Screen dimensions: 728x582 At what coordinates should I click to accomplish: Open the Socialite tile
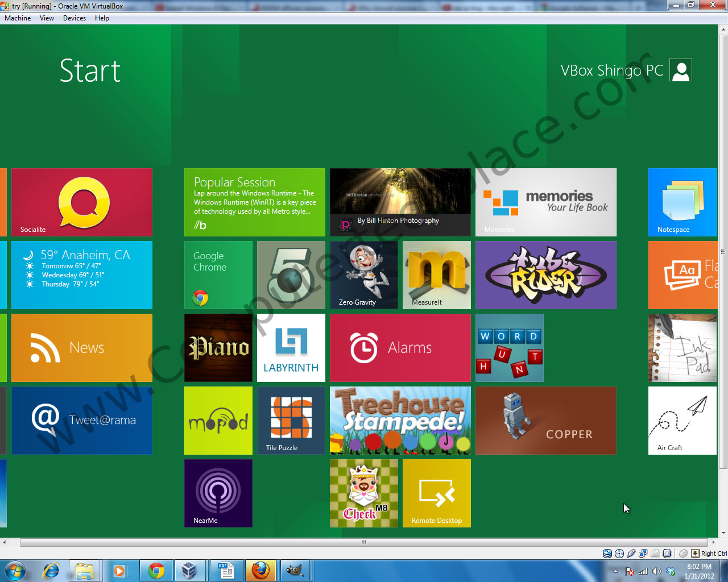tap(82, 202)
